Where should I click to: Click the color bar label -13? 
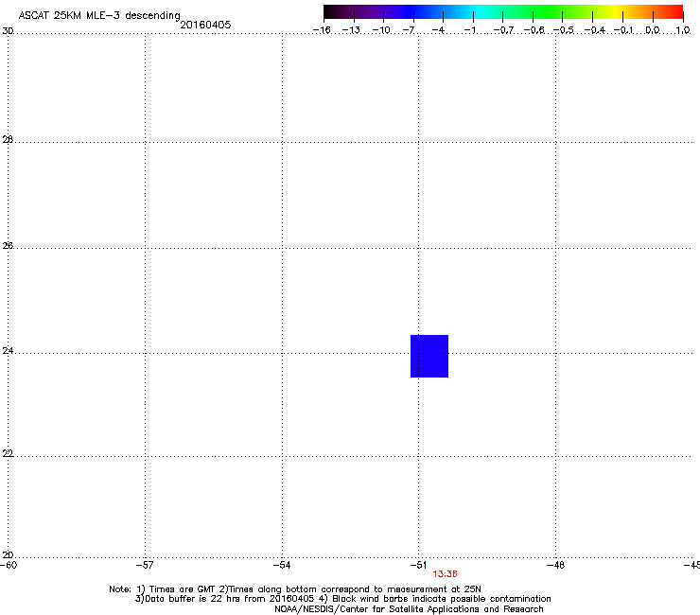[351, 30]
